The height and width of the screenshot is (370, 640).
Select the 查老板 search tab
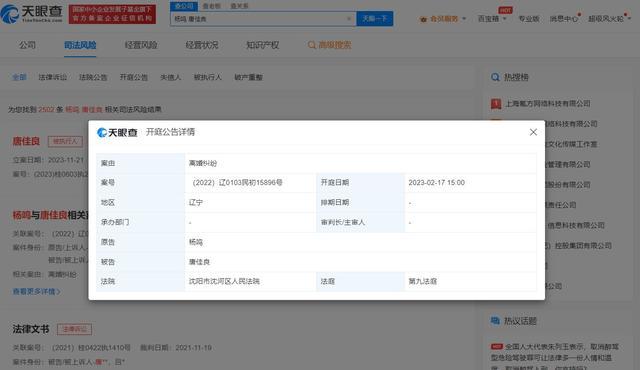click(211, 6)
